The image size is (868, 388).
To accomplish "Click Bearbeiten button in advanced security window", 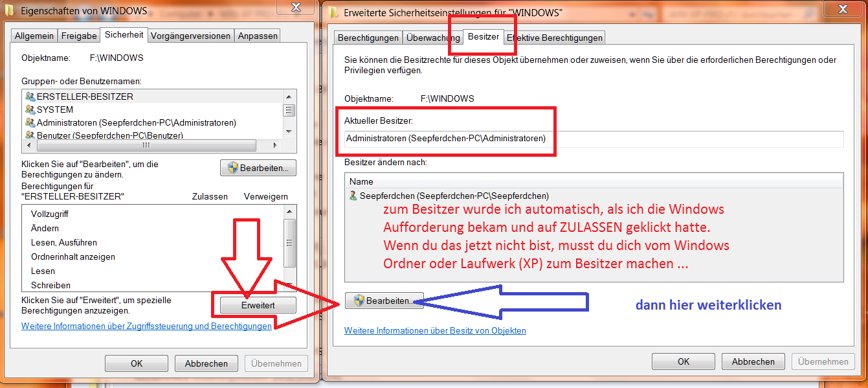I will click(384, 301).
